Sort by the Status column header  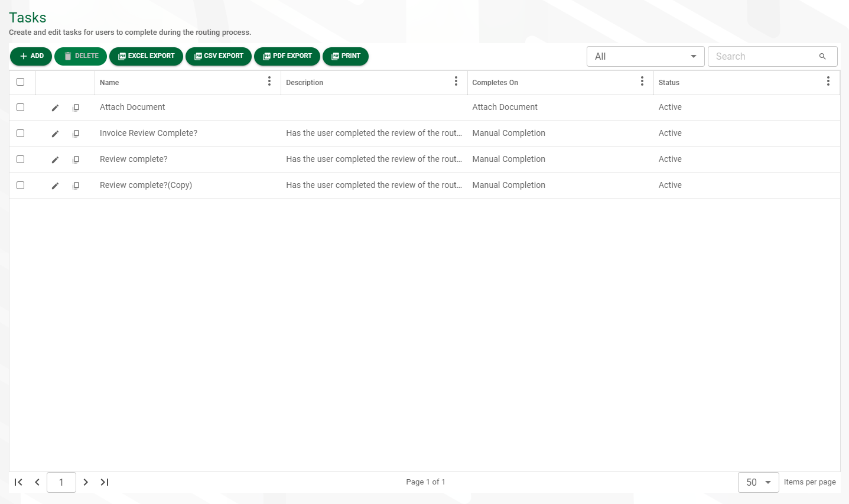pos(669,83)
